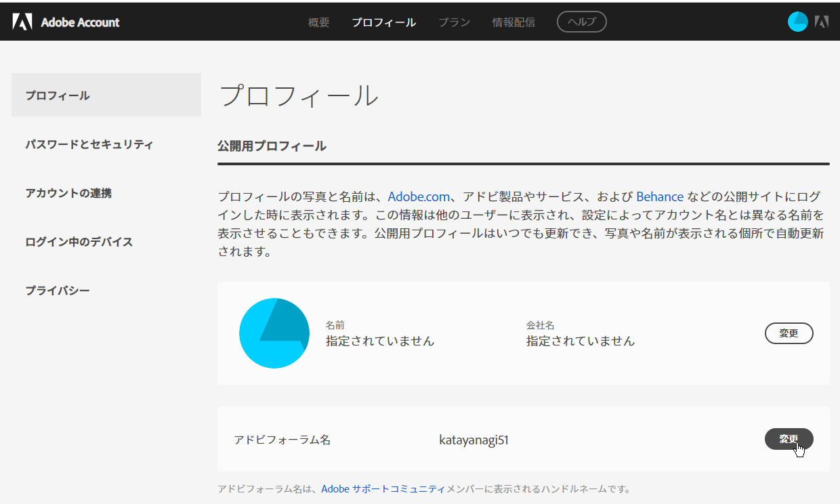The height and width of the screenshot is (504, 840).
Task: Open the user avatar in top bar
Action: click(798, 22)
